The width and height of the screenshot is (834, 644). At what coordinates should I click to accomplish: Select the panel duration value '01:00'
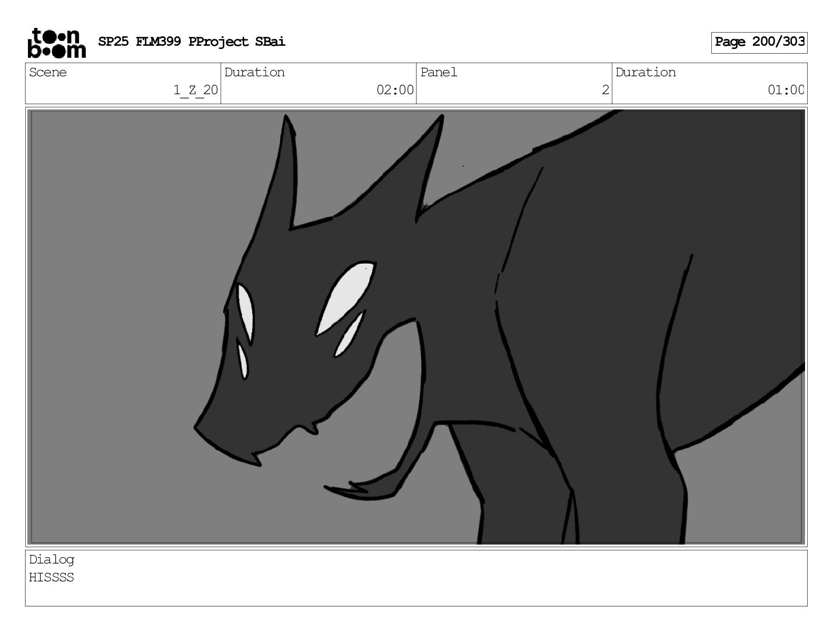click(786, 90)
